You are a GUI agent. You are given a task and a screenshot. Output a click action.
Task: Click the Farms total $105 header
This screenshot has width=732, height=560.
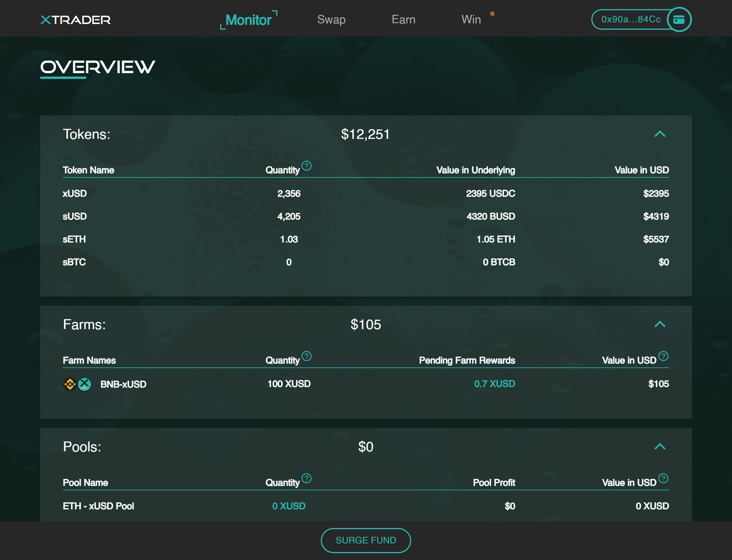point(366,325)
